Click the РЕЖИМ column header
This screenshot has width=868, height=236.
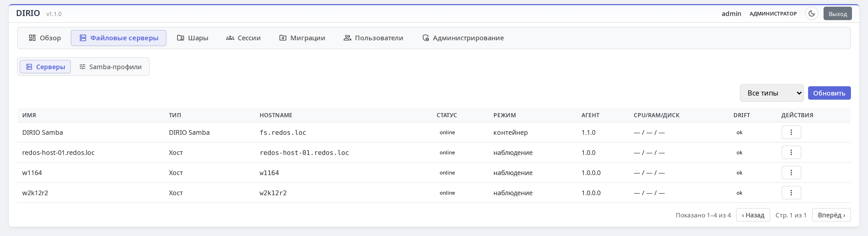pyautogui.click(x=505, y=115)
